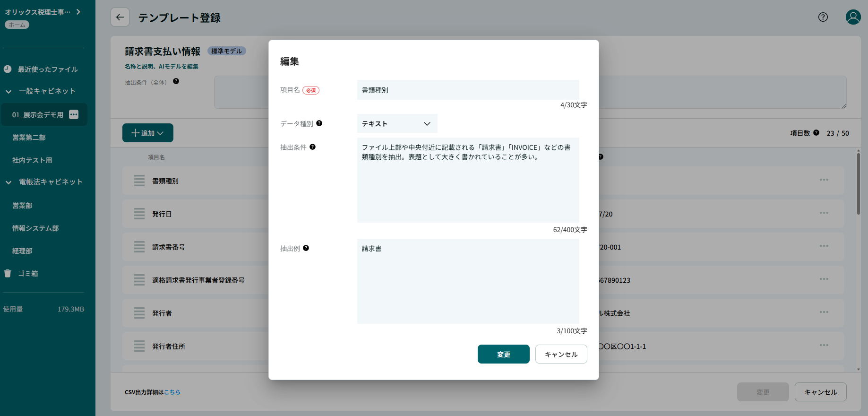Click the 項目名 input field with 書類種別
The height and width of the screenshot is (416, 868).
click(x=468, y=90)
